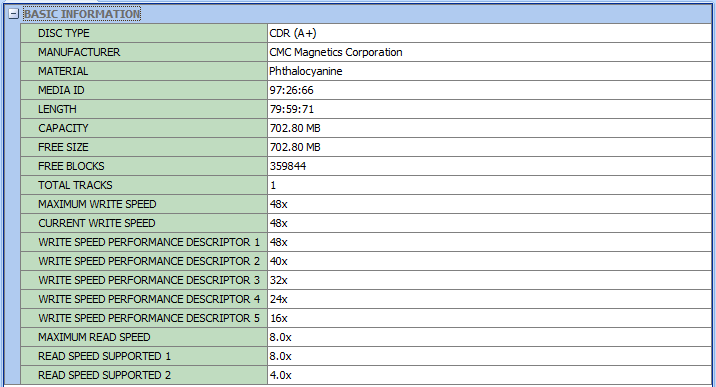The height and width of the screenshot is (387, 716).
Task: Click CMC Magnetics Corporation value
Action: coord(336,52)
